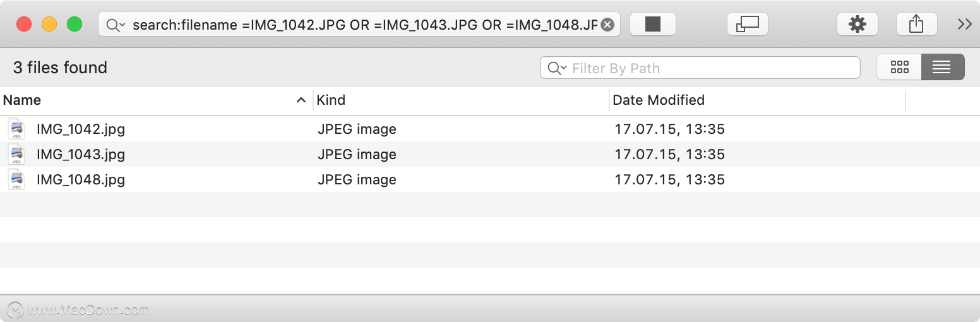Switch to list view
Image resolution: width=980 pixels, height=322 pixels.
(x=943, y=67)
